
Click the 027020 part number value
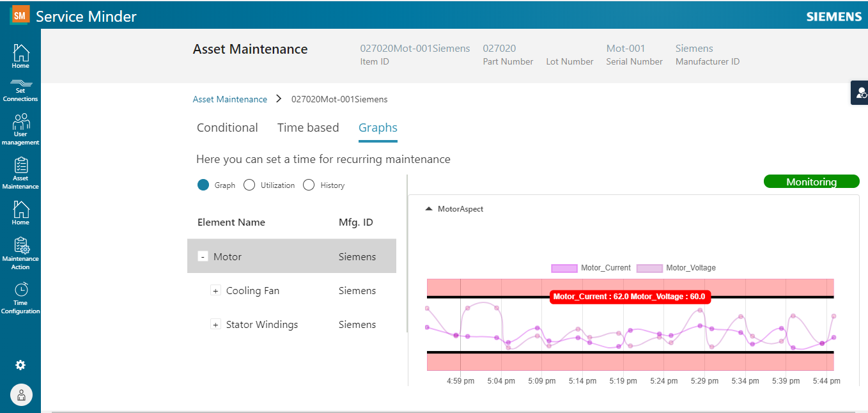[x=499, y=48]
